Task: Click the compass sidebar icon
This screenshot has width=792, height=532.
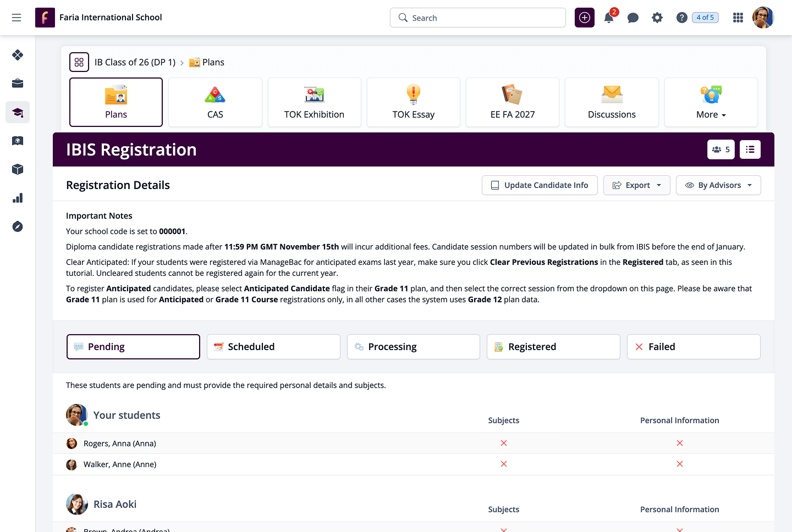Action: click(18, 227)
